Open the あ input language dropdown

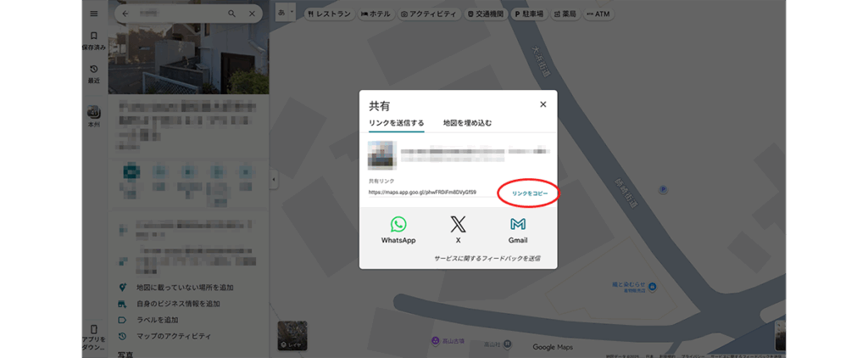pyautogui.click(x=286, y=14)
